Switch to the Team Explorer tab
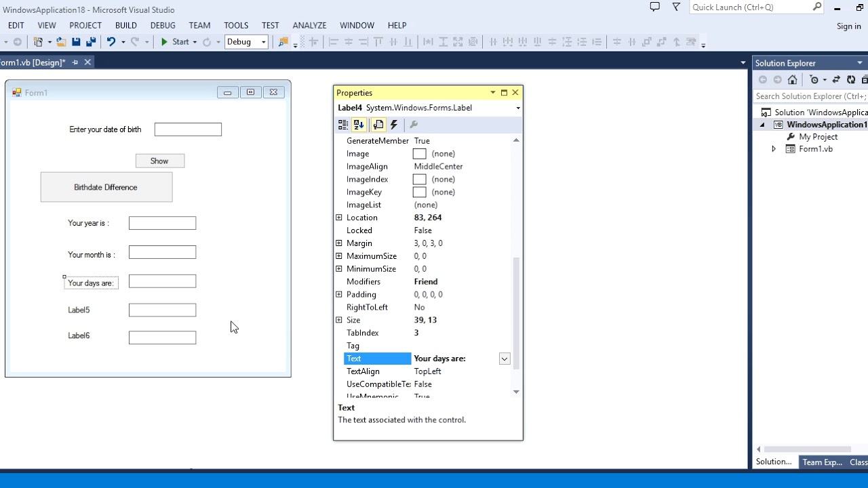 (x=822, y=462)
